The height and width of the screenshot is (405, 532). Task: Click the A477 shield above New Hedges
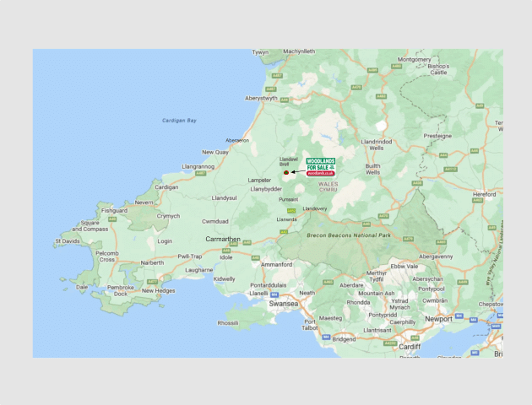[152, 282]
